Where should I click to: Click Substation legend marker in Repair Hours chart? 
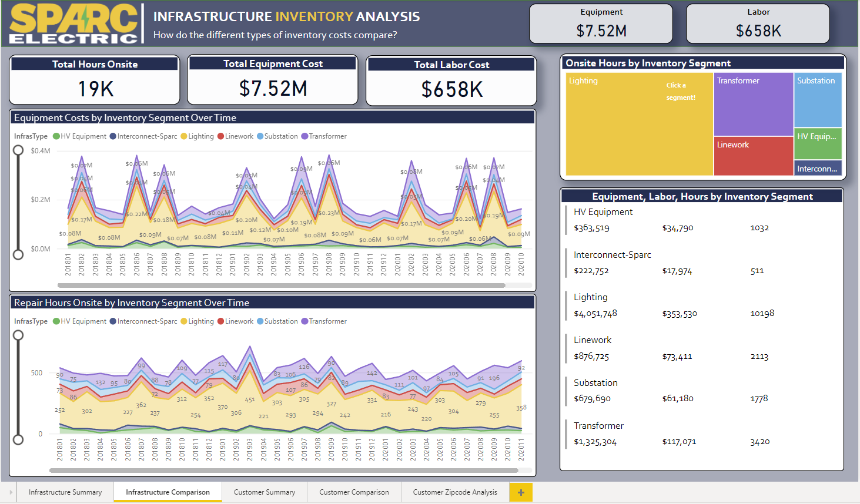pyautogui.click(x=260, y=321)
